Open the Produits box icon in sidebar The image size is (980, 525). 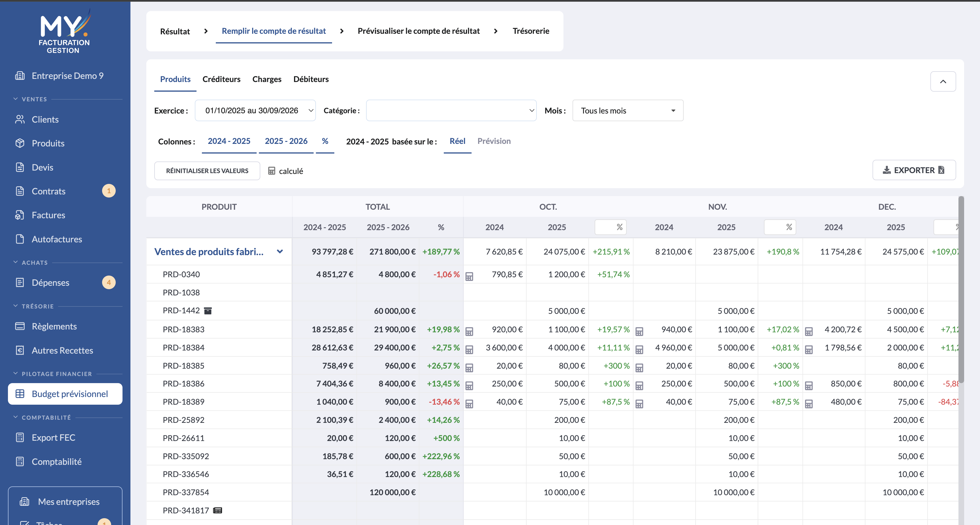[x=20, y=143]
